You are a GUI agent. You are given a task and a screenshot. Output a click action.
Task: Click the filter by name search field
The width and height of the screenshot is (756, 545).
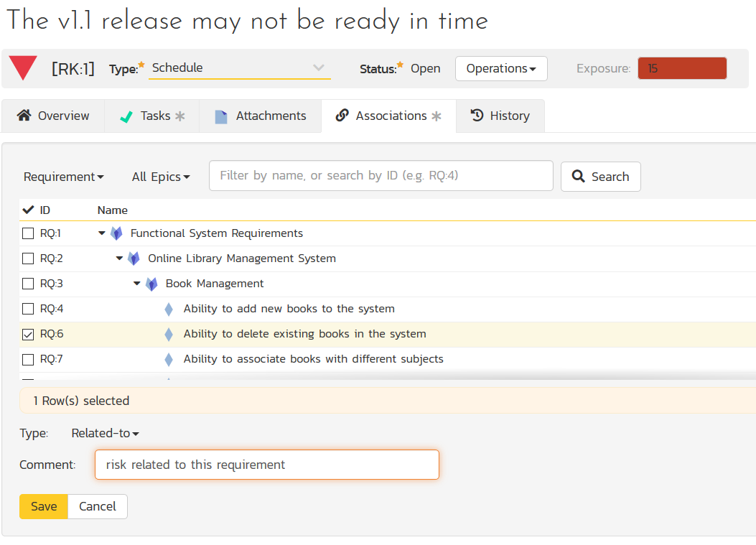(381, 176)
